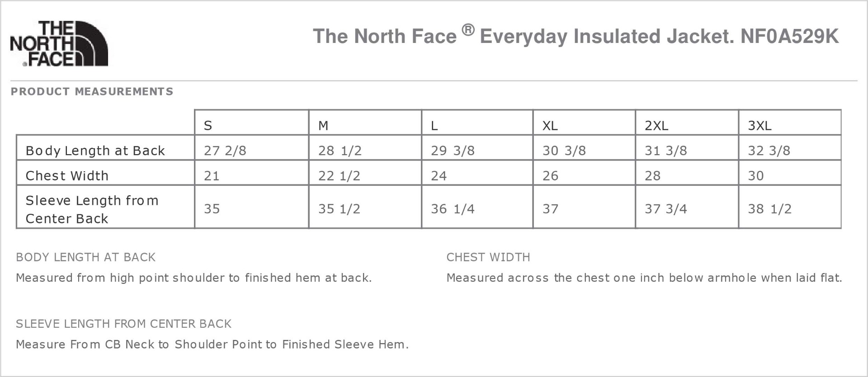Click the PRODUCT MEASUREMENTS heading
868x377 pixels.
click(x=92, y=92)
